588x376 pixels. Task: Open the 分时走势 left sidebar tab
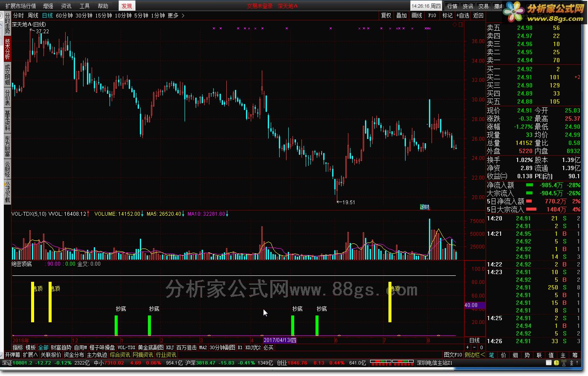[7, 24]
